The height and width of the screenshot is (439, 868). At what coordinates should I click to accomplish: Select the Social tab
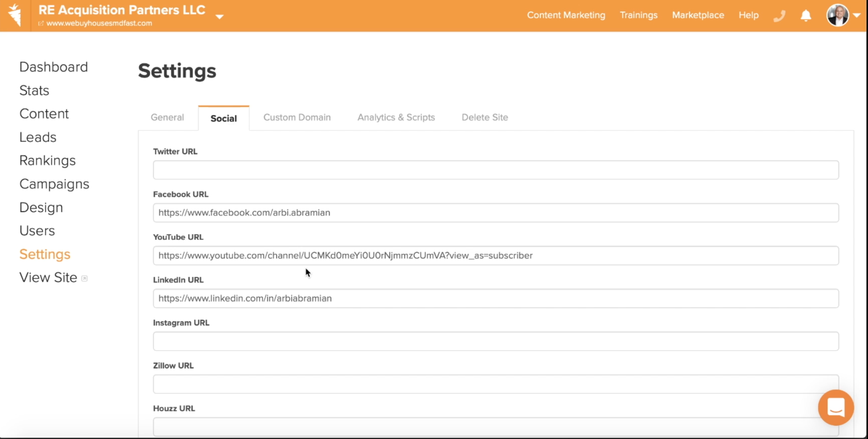pyautogui.click(x=224, y=118)
